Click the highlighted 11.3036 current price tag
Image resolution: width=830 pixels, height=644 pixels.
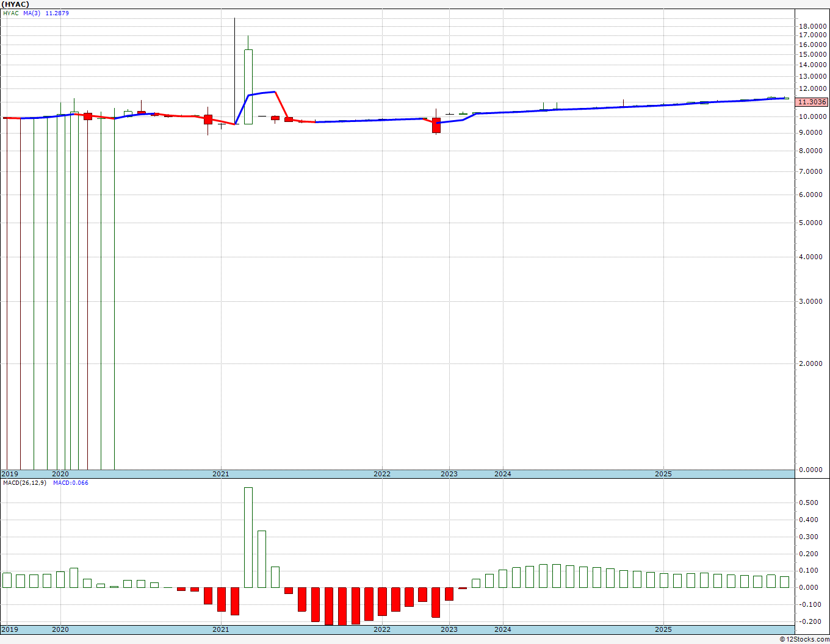point(813,102)
